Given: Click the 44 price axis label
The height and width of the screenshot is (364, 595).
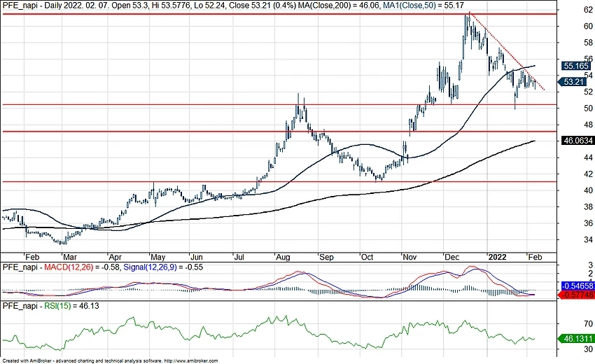Looking at the screenshot, I should [588, 157].
